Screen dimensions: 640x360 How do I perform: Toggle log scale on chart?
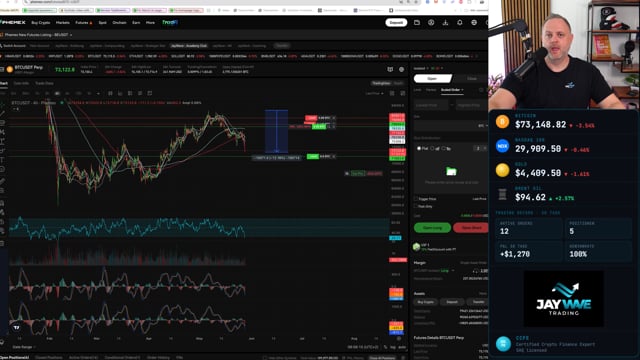pos(393,347)
